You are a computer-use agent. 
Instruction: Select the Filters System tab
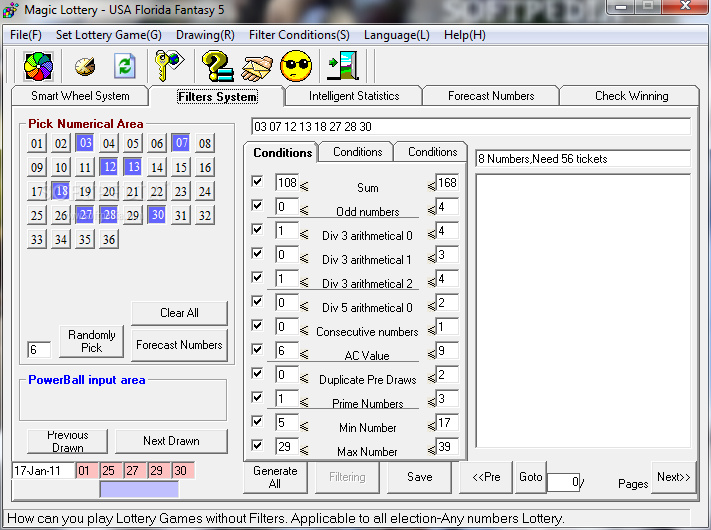(x=217, y=97)
